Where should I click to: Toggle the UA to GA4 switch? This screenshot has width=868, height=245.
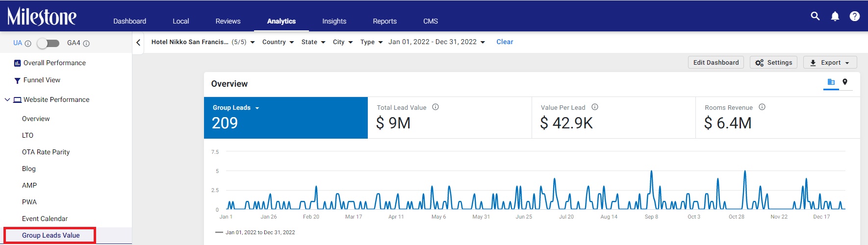(x=48, y=43)
